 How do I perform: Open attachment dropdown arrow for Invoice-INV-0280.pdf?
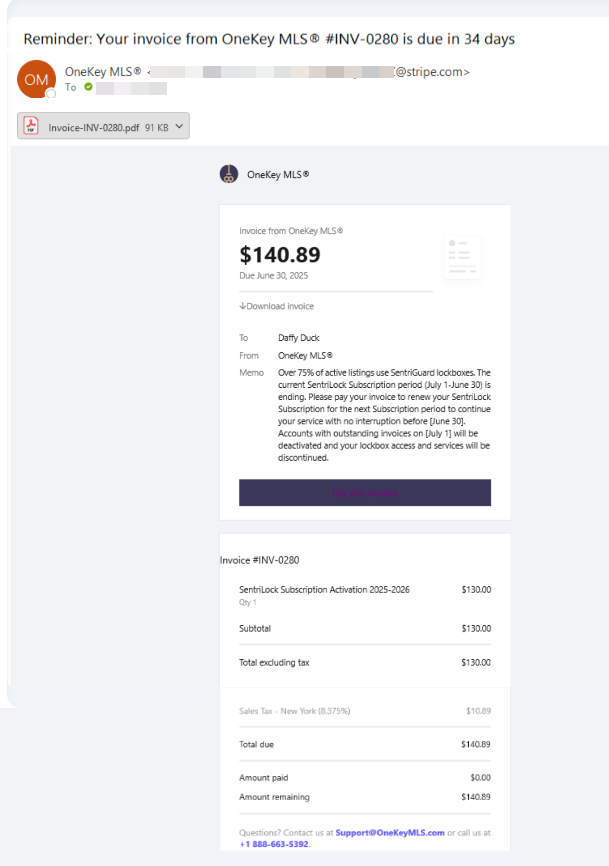[179, 126]
